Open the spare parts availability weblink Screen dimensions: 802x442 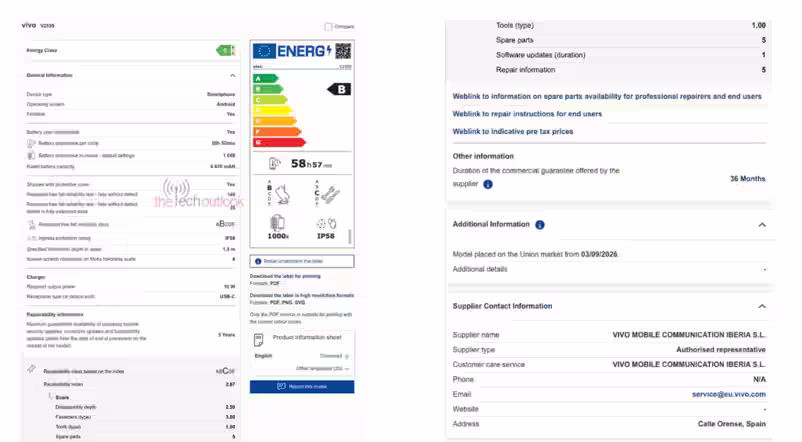[607, 96]
